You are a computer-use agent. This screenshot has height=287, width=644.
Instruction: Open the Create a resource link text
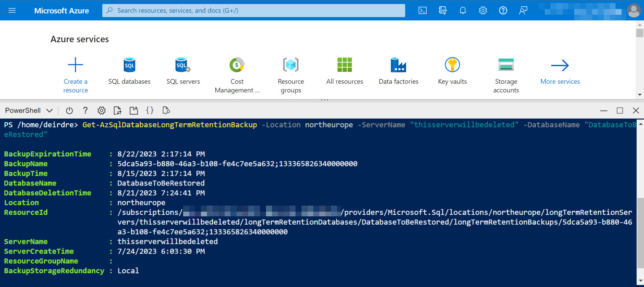75,86
